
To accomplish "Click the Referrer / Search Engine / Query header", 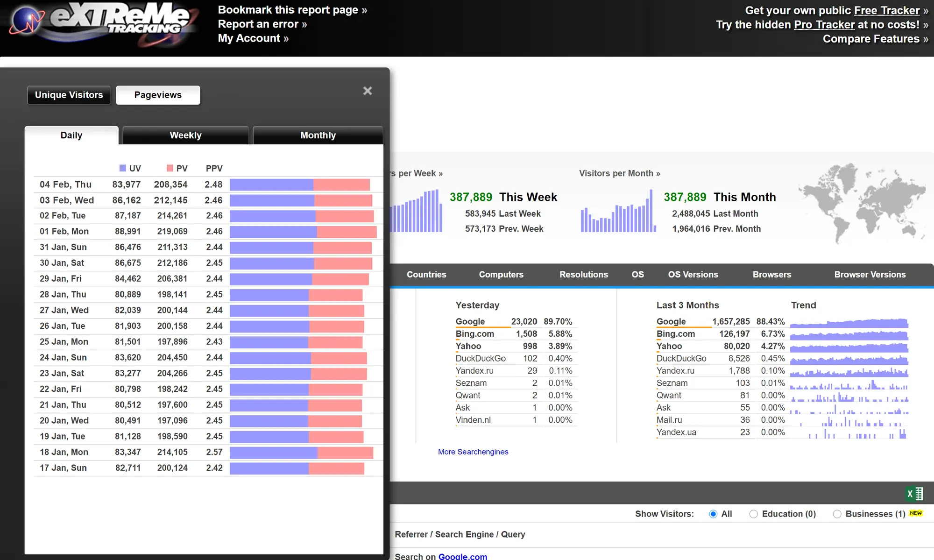I will pyautogui.click(x=460, y=534).
